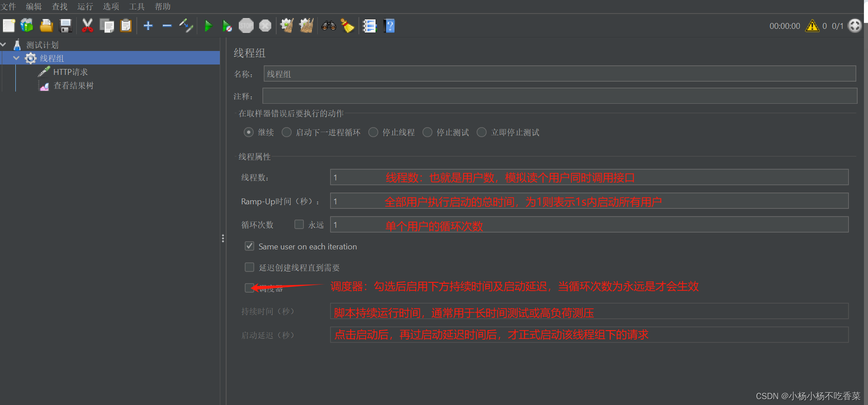This screenshot has width=868, height=405.
Task: Clear all results with double broom icon
Action: [306, 26]
